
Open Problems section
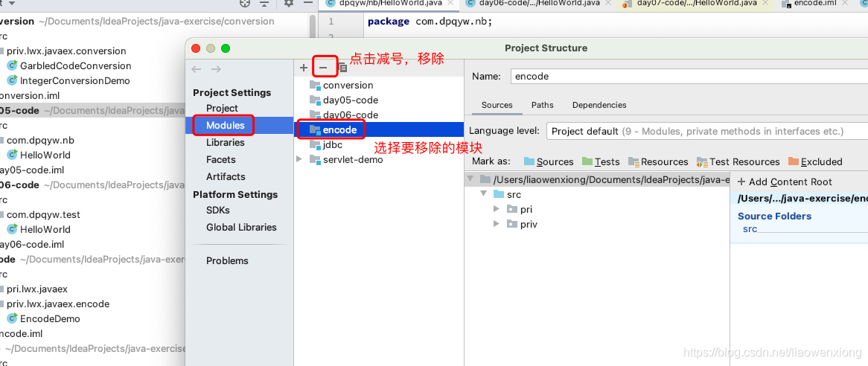(228, 261)
